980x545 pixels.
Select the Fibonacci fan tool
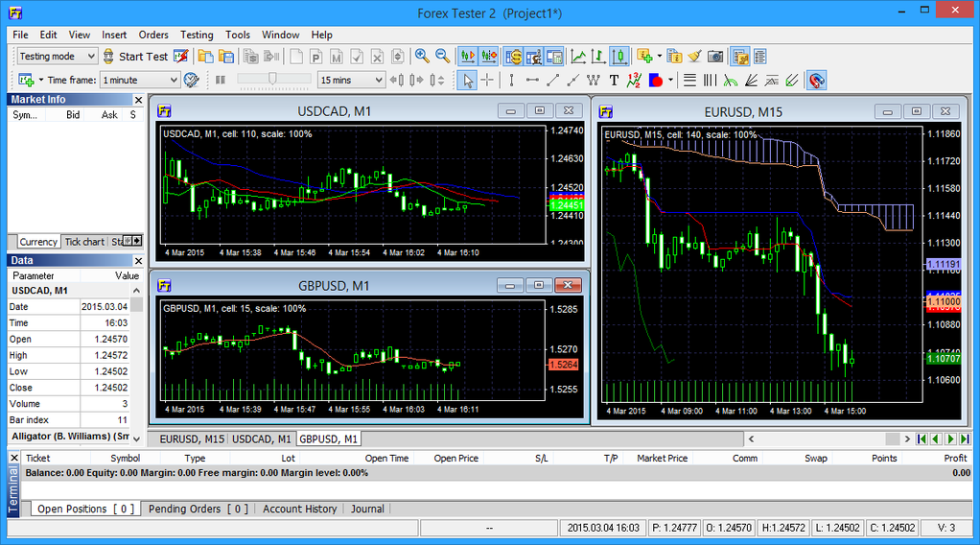point(751,80)
